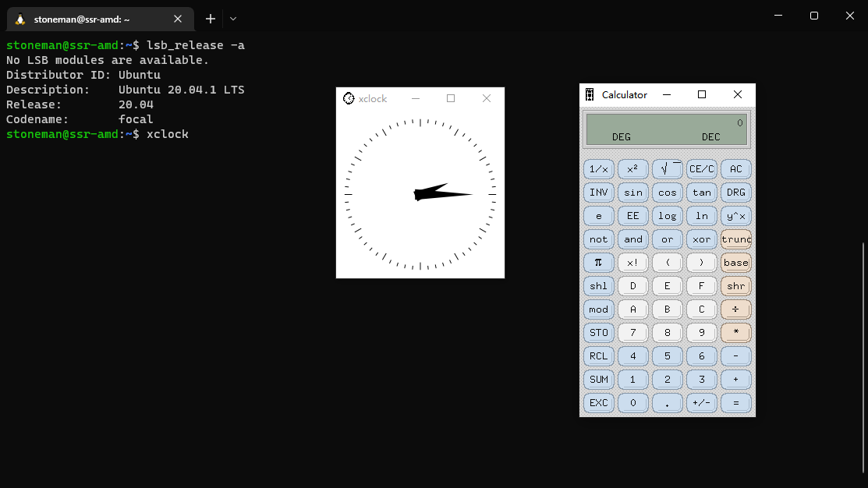Image resolution: width=868 pixels, height=488 pixels.
Task: Click the EE exponent button
Action: tap(632, 216)
